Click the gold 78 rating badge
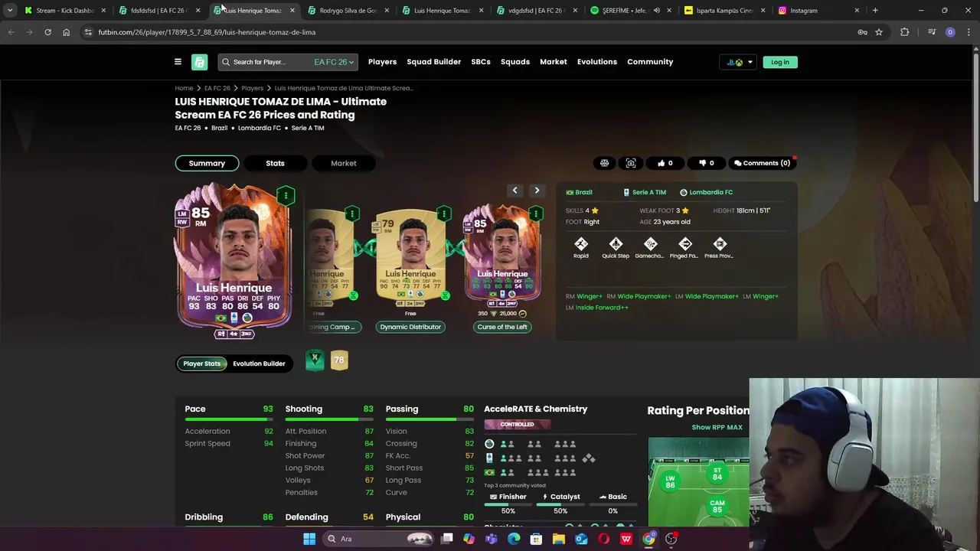Screen dimensions: 980x551 tap(339, 360)
